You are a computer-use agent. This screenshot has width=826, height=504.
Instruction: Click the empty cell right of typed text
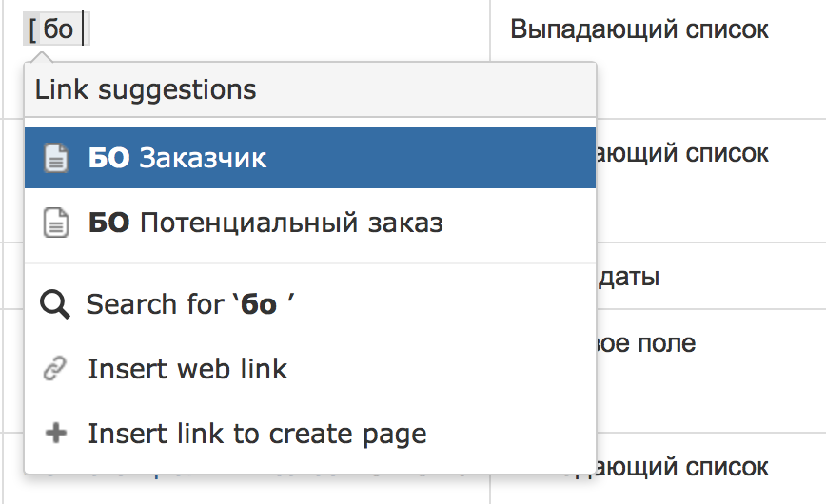point(285,29)
